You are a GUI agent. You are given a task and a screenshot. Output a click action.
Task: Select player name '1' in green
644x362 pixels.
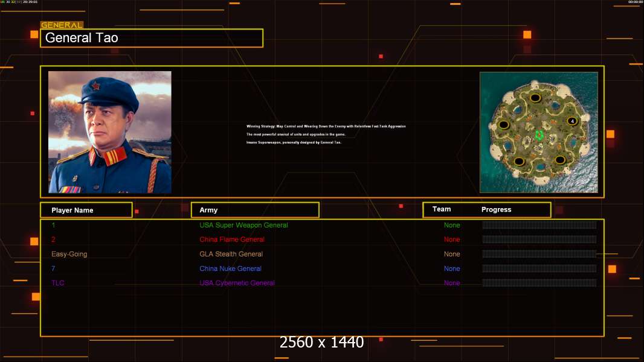pos(53,225)
